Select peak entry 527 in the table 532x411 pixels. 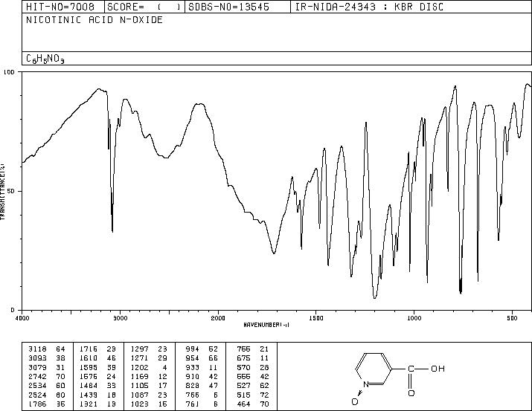[243, 386]
